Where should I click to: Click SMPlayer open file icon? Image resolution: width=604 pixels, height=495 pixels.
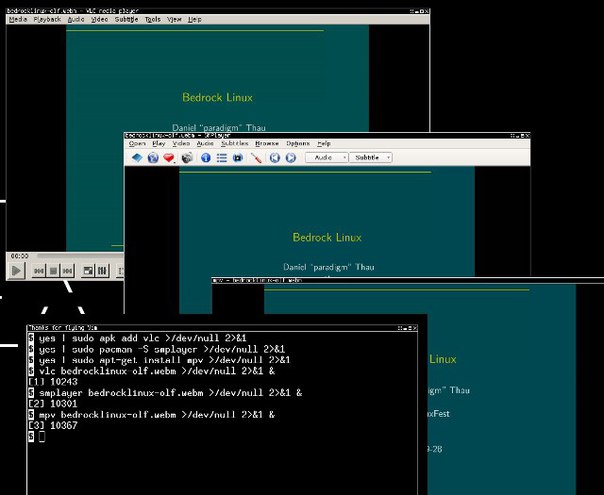pyautogui.click(x=137, y=157)
